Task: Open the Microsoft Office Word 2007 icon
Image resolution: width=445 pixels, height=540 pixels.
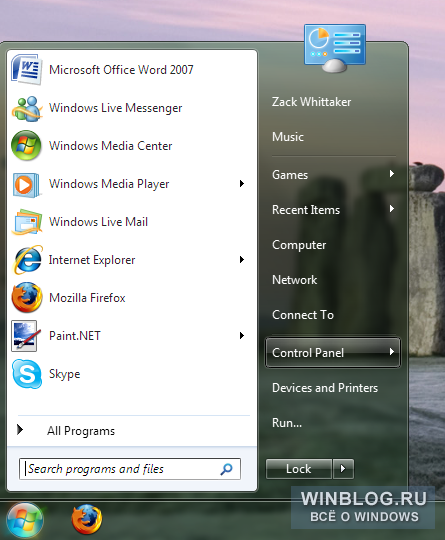Action: (x=27, y=70)
